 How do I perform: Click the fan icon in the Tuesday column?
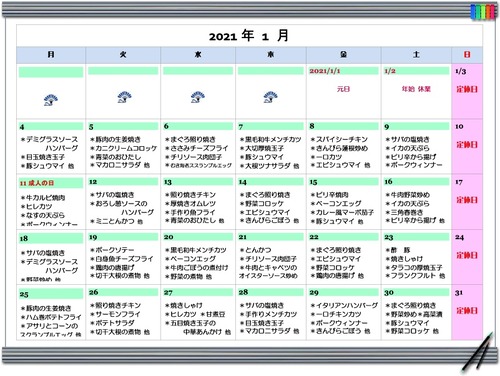pyautogui.click(x=124, y=97)
